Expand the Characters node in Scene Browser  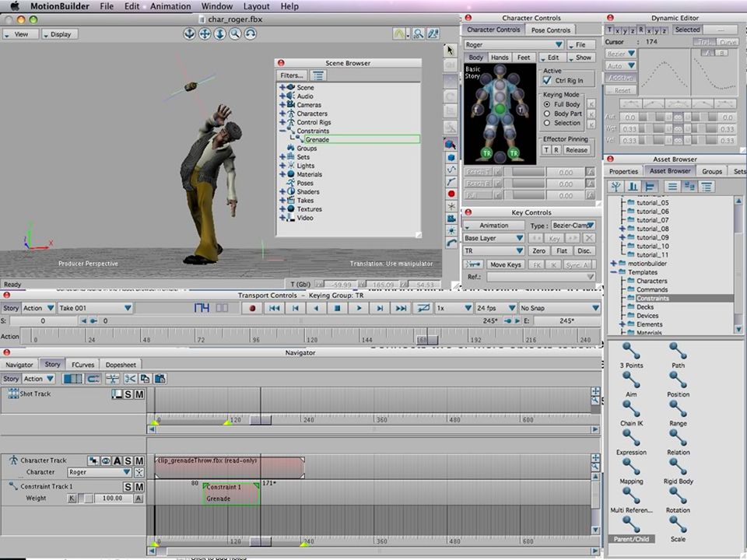(x=282, y=114)
